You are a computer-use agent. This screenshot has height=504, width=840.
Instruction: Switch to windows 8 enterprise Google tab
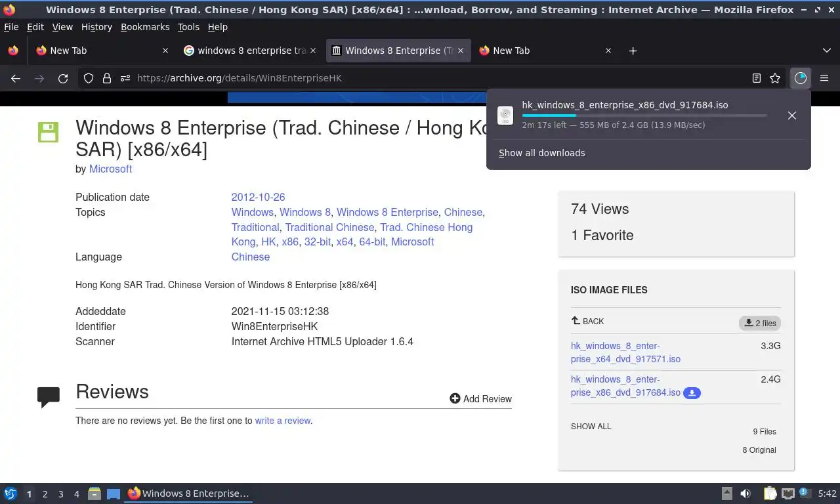click(249, 51)
